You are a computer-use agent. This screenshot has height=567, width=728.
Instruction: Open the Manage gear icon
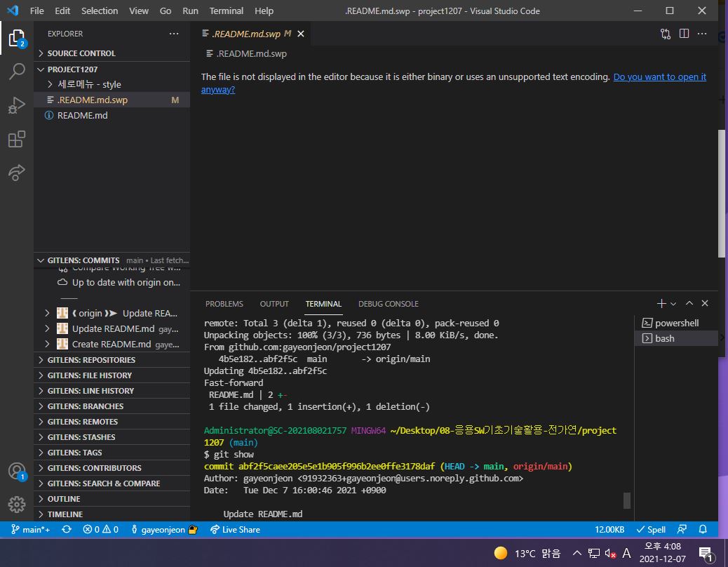pyautogui.click(x=17, y=505)
